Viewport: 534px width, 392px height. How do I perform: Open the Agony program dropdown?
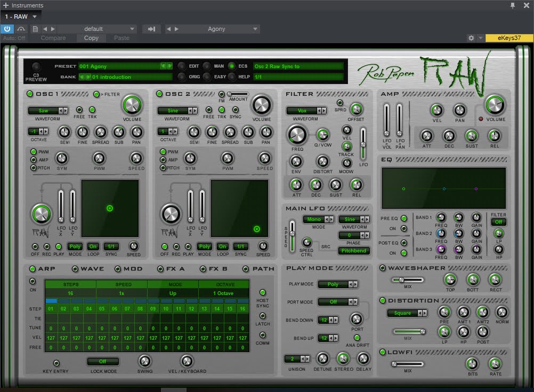[220, 29]
